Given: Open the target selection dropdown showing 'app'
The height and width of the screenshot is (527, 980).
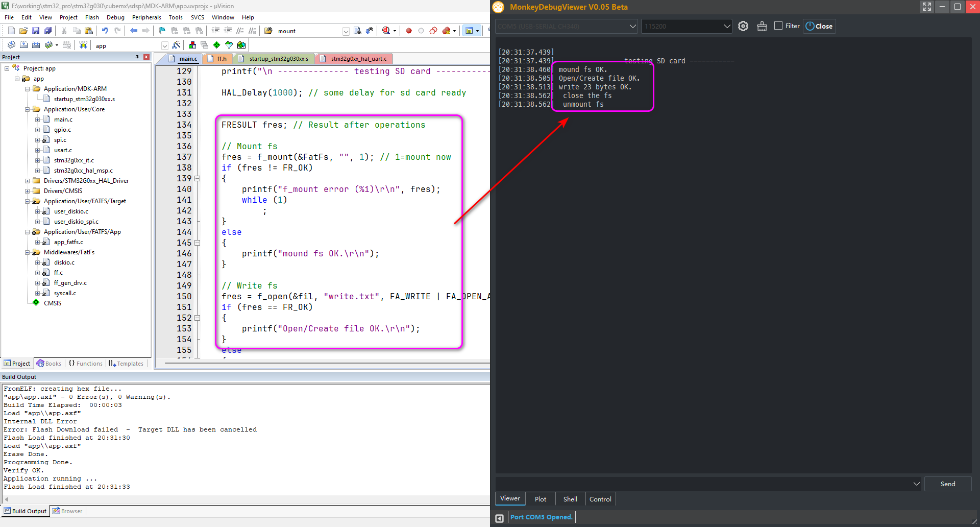Looking at the screenshot, I should [164, 45].
